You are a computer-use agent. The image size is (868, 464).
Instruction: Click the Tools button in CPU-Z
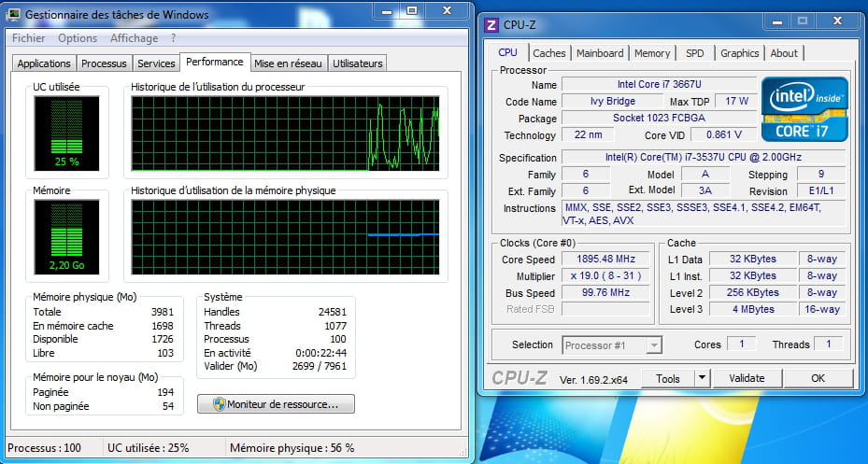coord(668,379)
